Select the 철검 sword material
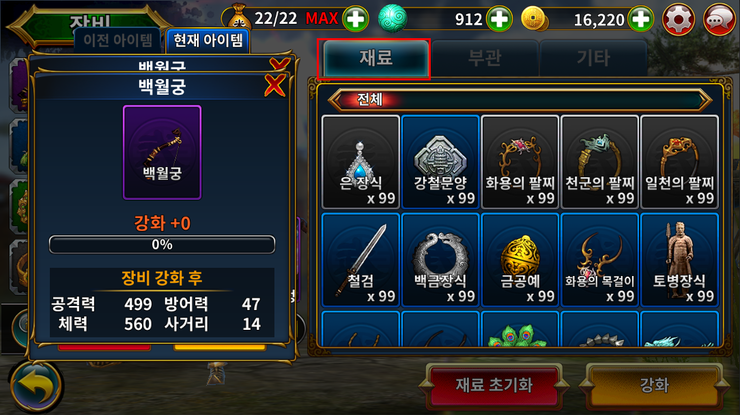Screen dimensions: 740x415 (x=361, y=260)
